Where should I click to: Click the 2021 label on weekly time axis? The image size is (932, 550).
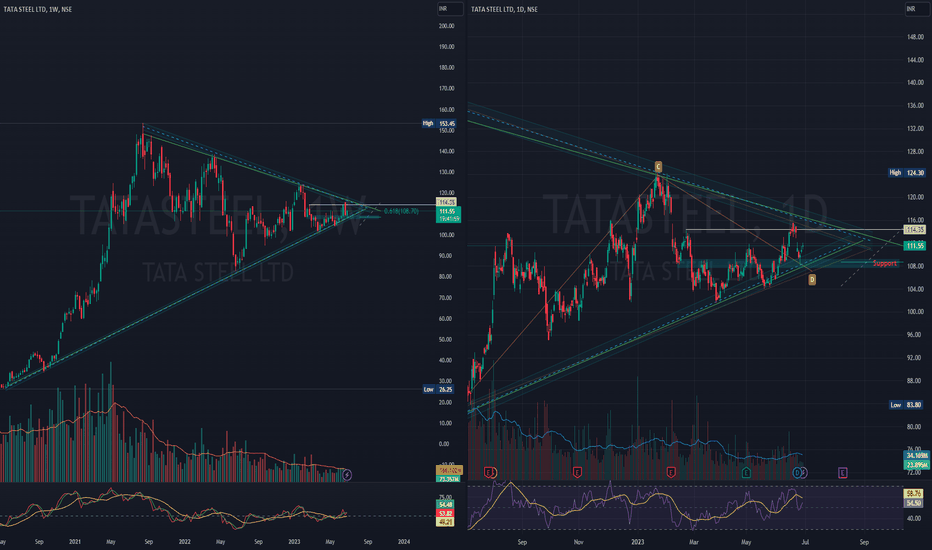75,542
